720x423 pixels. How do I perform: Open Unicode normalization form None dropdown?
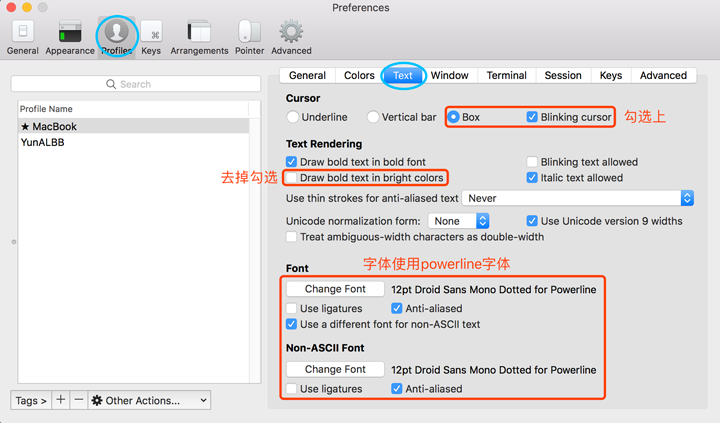coord(458,221)
